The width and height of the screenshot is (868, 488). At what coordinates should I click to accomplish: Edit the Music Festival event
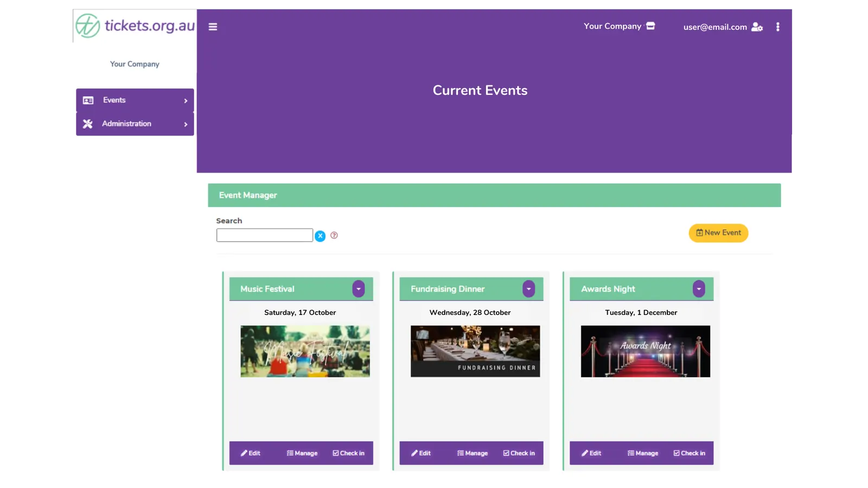[251, 453]
